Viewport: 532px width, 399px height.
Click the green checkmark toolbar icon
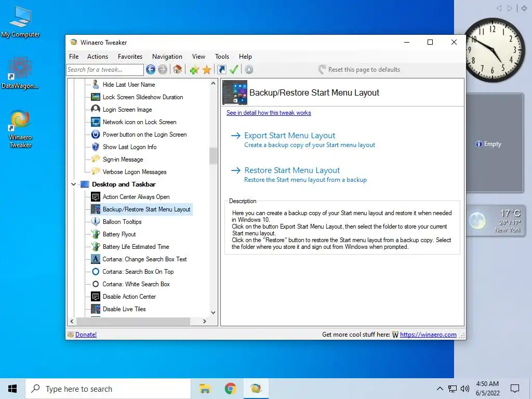coord(234,70)
